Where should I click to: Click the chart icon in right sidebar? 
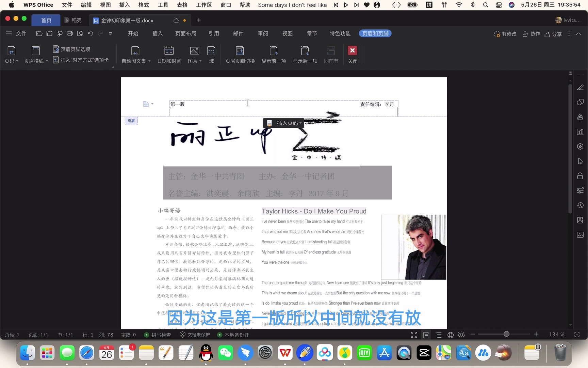point(580,132)
